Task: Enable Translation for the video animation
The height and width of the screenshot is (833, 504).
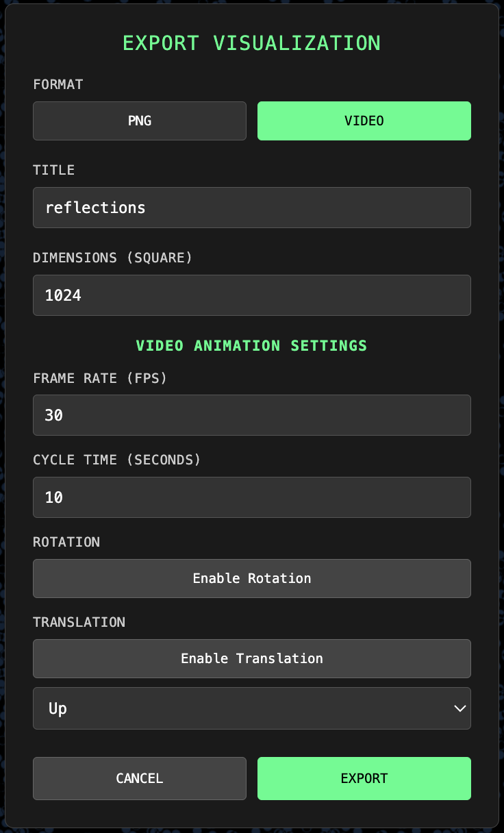Action: pyautogui.click(x=251, y=658)
